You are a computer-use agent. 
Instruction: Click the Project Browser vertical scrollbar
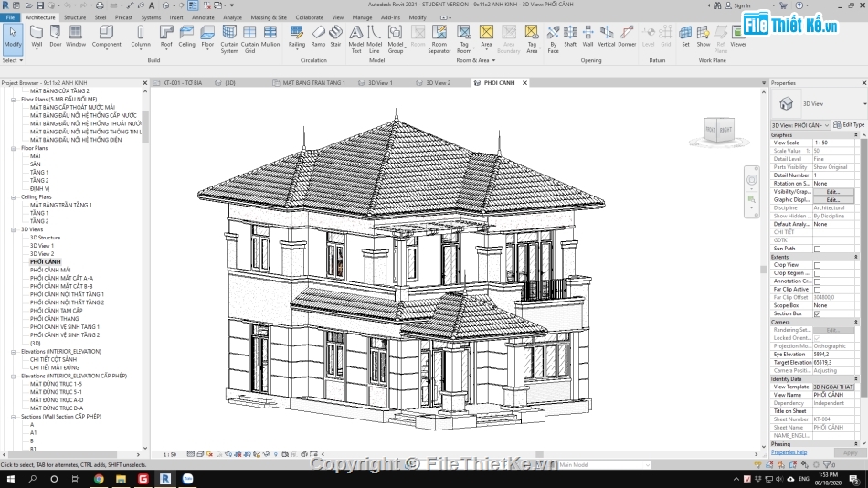[145, 127]
